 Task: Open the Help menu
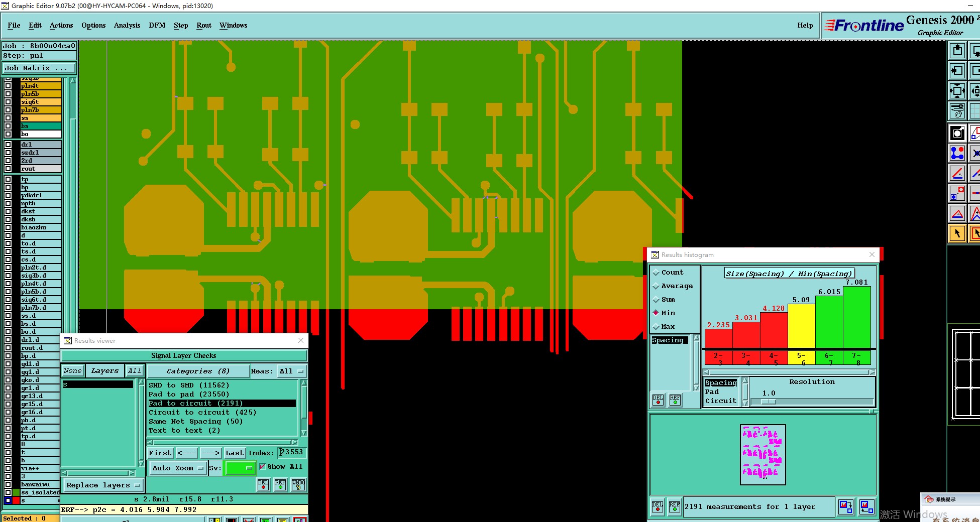[805, 25]
